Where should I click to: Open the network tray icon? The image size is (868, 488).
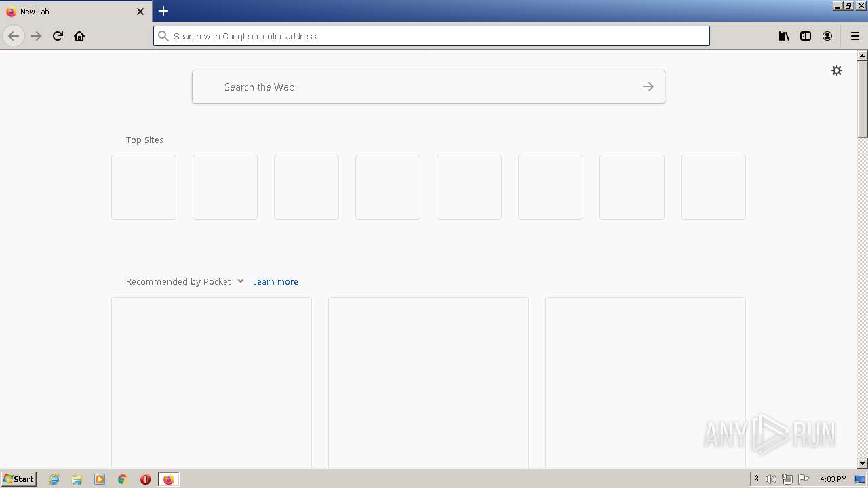(787, 479)
